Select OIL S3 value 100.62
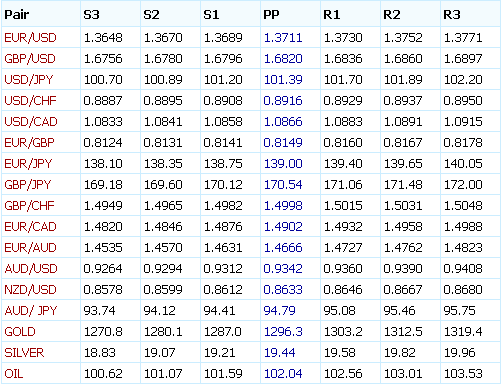502x387 pixels. [x=103, y=374]
